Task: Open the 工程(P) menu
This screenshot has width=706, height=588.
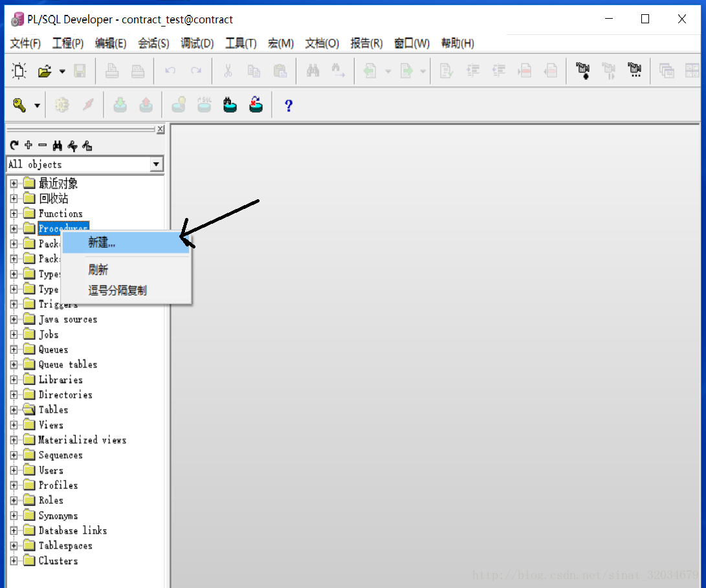Action: click(68, 43)
